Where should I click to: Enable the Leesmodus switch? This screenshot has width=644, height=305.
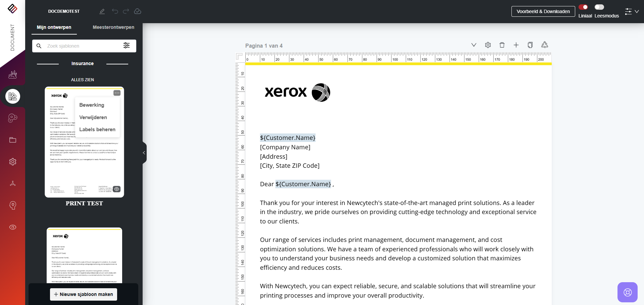coord(599,7)
